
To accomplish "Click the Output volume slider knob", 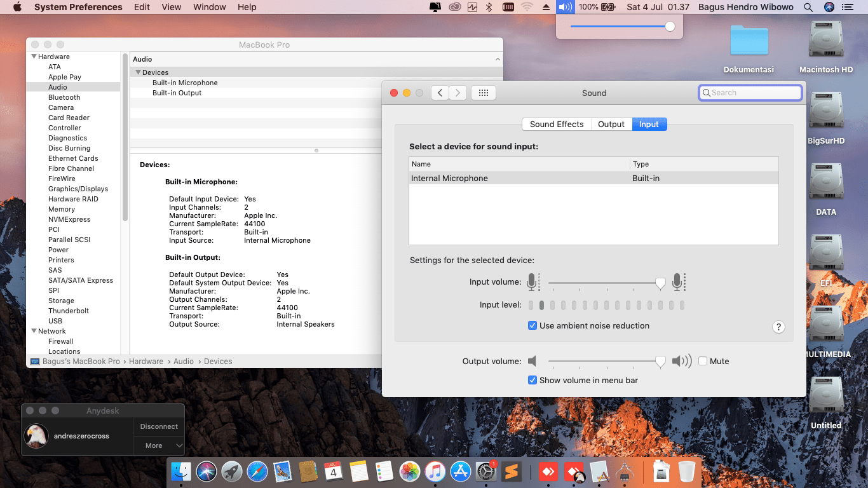I will click(660, 362).
